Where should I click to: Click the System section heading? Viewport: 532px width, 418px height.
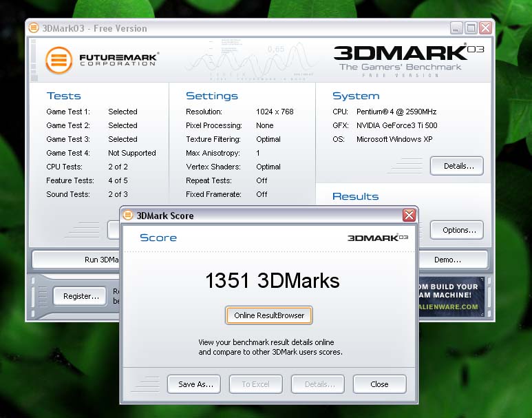coord(356,96)
